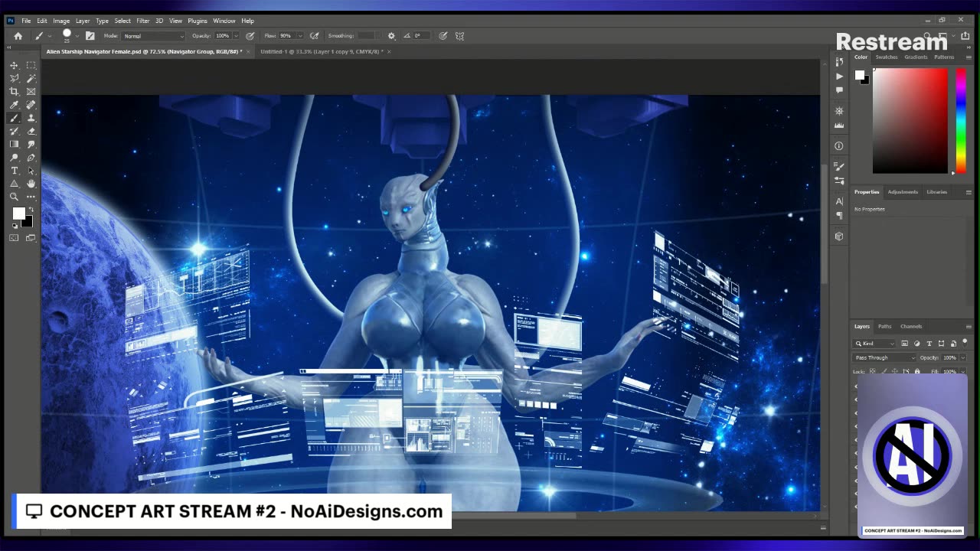The height and width of the screenshot is (551, 980).
Task: Open symmetry paint options butterfly icon
Action: pyautogui.click(x=459, y=35)
